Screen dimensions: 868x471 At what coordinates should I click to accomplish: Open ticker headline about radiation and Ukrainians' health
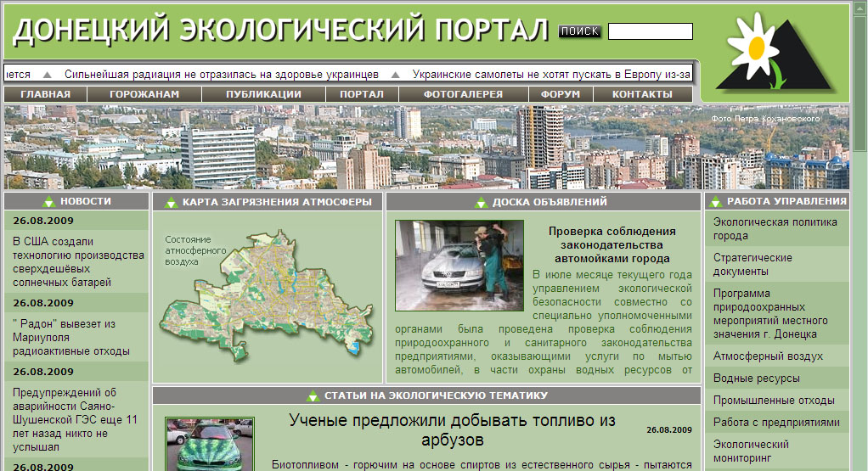click(x=222, y=74)
